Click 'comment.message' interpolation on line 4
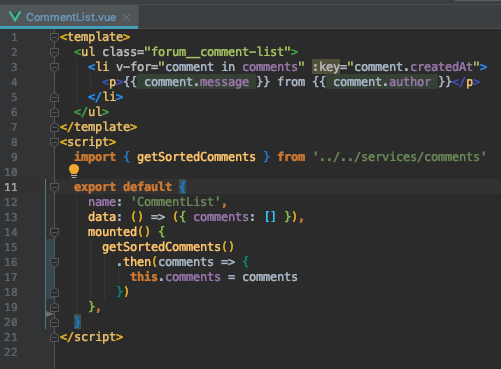This screenshot has width=501, height=369. click(x=197, y=82)
